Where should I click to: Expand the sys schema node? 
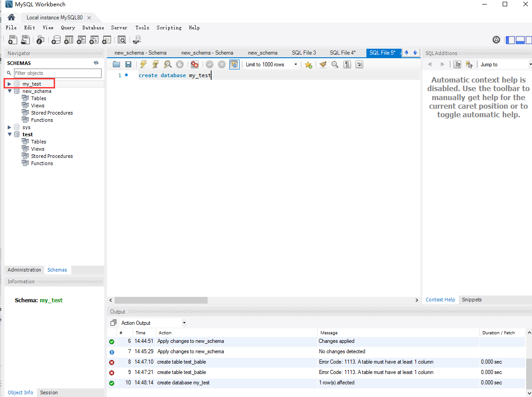9,127
